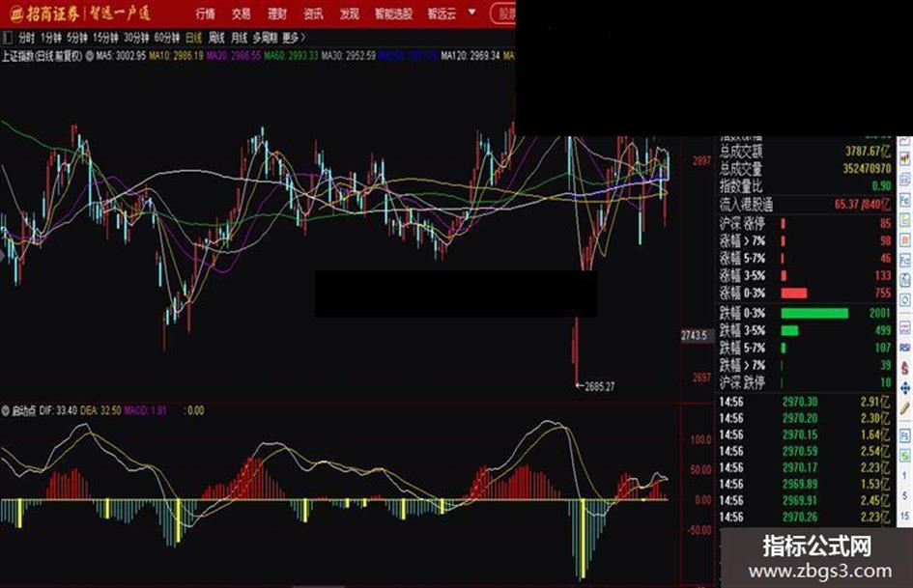Open settings gear next to 上证指数 title

[x=90, y=56]
